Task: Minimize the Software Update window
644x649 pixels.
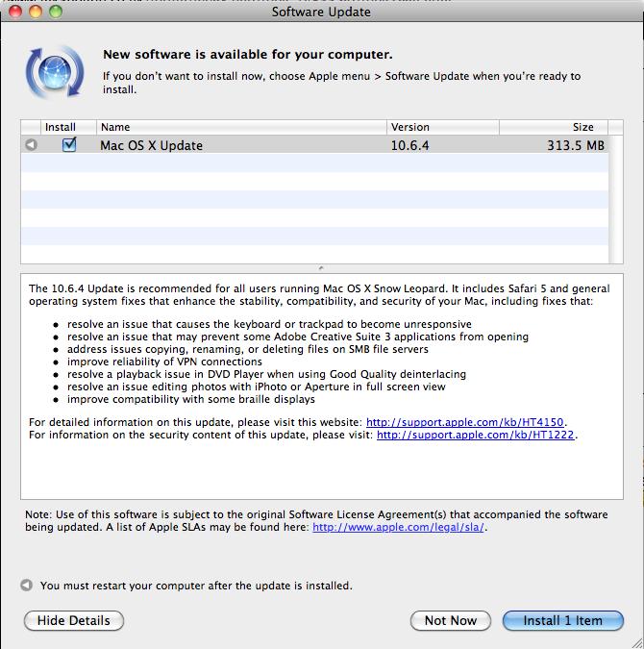Action: (36, 12)
